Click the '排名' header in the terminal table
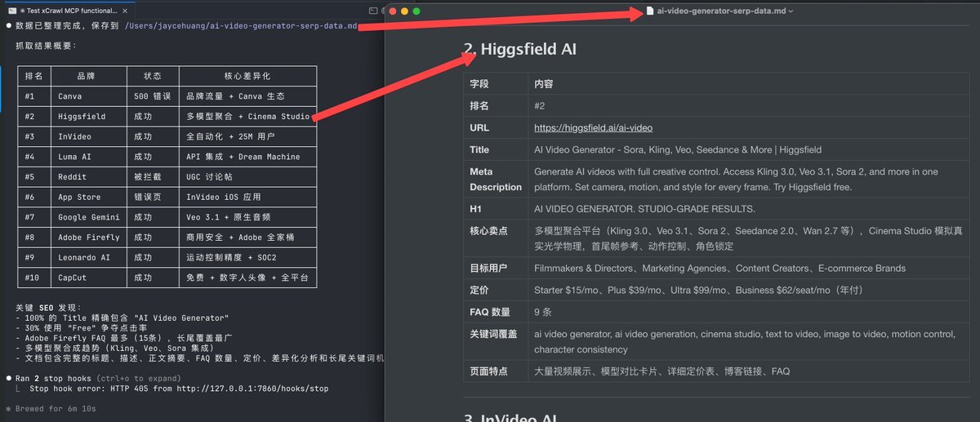The image size is (980, 422). point(34,76)
